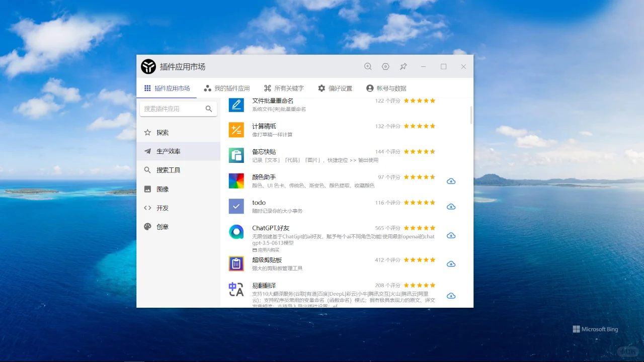
Task: Open the 帐号与数据 tab
Action: click(x=387, y=88)
